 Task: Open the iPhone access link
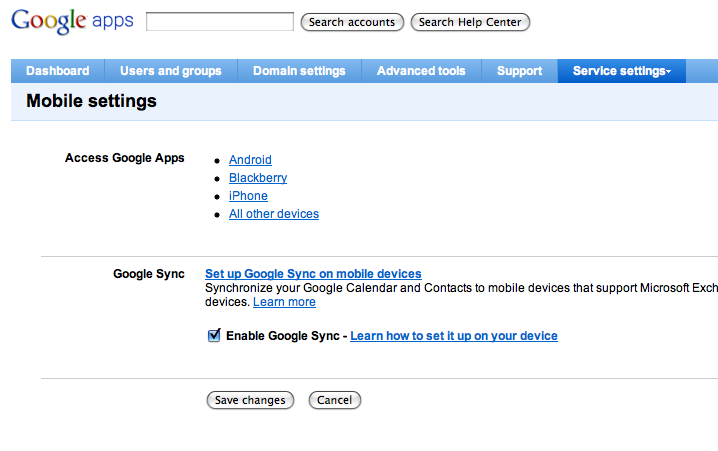(248, 196)
